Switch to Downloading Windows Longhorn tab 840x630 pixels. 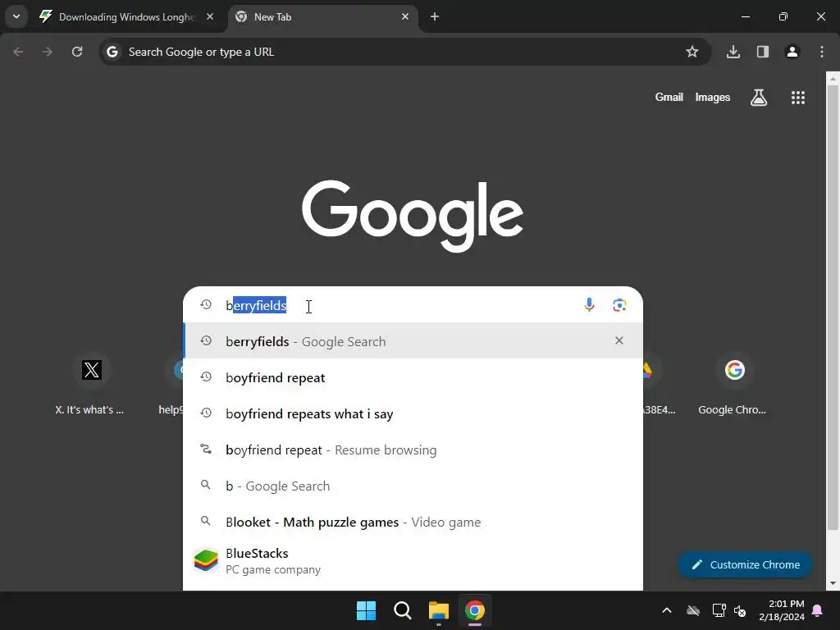click(126, 17)
